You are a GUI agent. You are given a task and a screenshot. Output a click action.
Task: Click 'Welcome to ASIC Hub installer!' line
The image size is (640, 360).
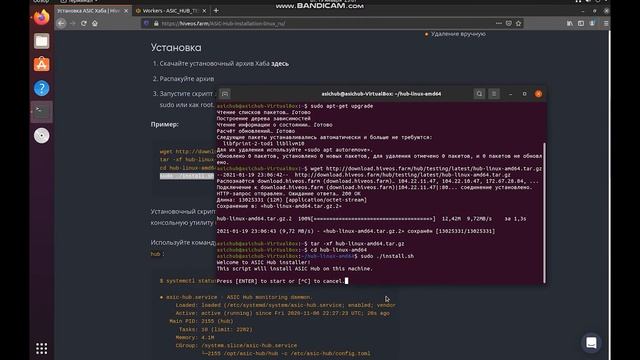[x=263, y=262]
